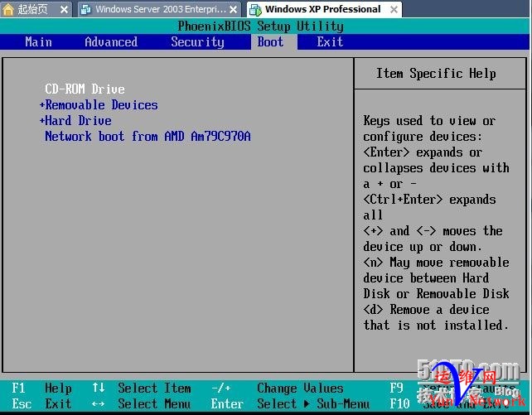Screen dimensions: 532x415
Task: Select the Removable Devices boot entry
Action: coord(101,104)
